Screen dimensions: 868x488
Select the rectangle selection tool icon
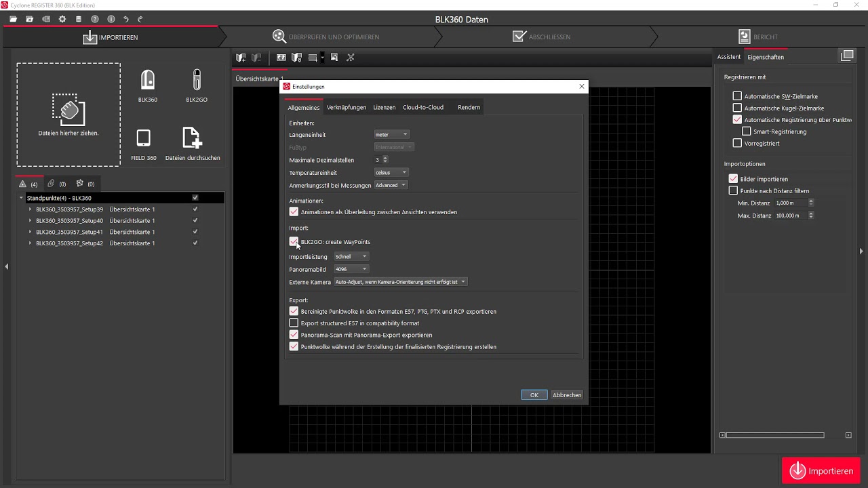(313, 58)
